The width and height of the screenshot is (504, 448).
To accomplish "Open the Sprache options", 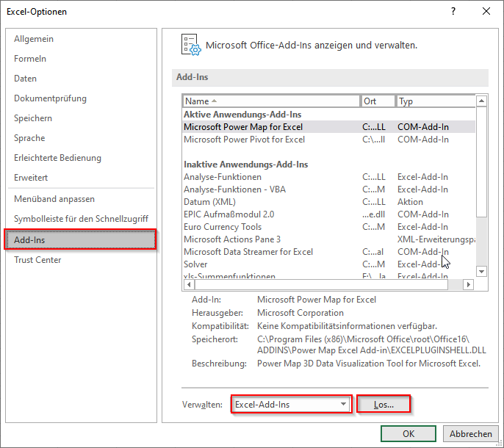I will coord(81,138).
